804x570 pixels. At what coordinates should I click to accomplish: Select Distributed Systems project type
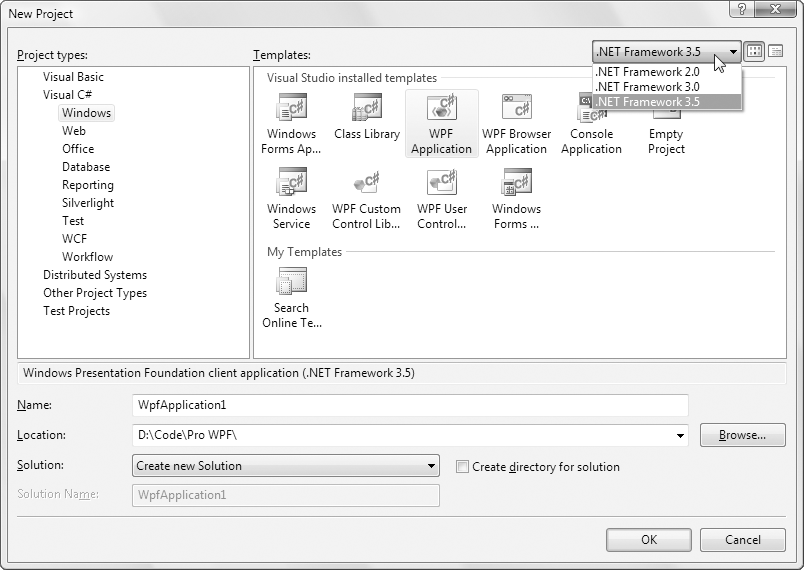[95, 275]
